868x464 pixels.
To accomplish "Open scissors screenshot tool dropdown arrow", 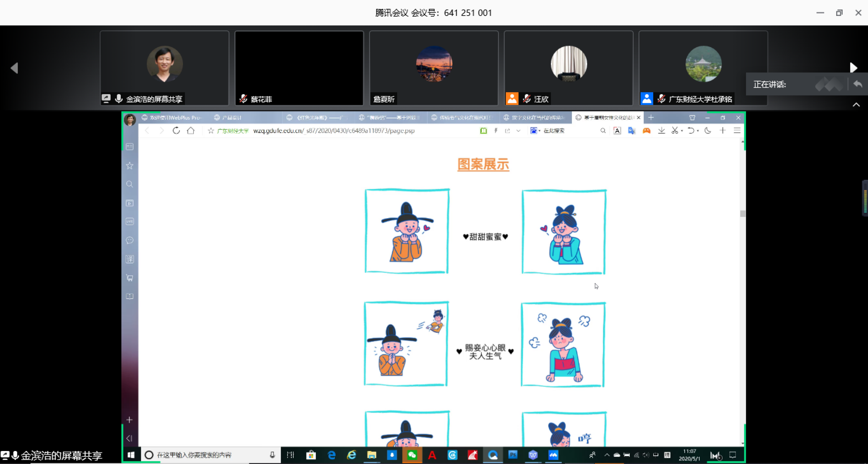I will 682,131.
